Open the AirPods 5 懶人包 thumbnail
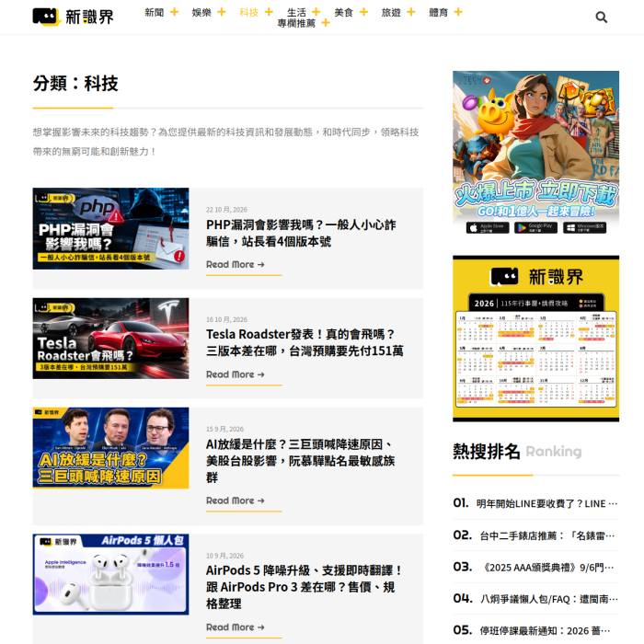The image size is (644, 644). pos(111,575)
